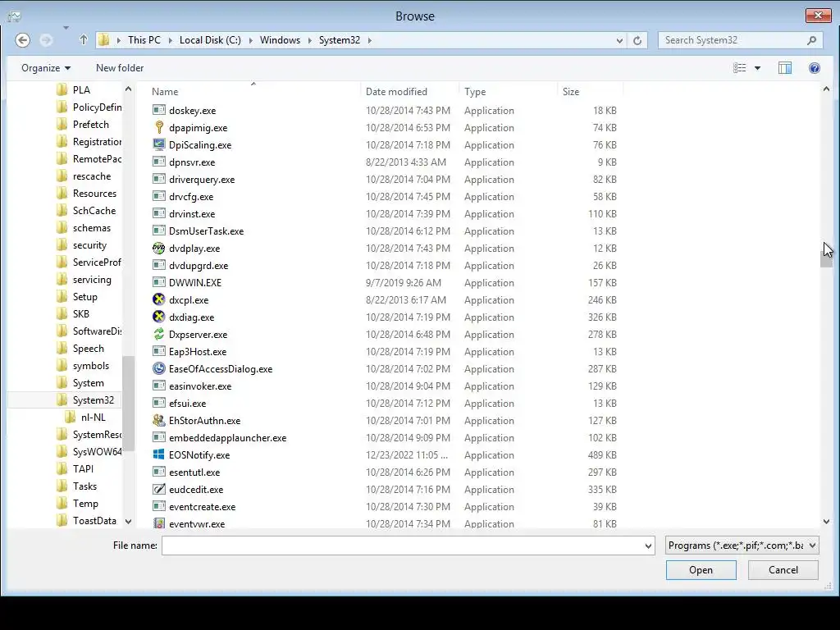Expand the This PC breadcrumb arrow
Viewport: 840px width, 630px height.
pos(171,40)
